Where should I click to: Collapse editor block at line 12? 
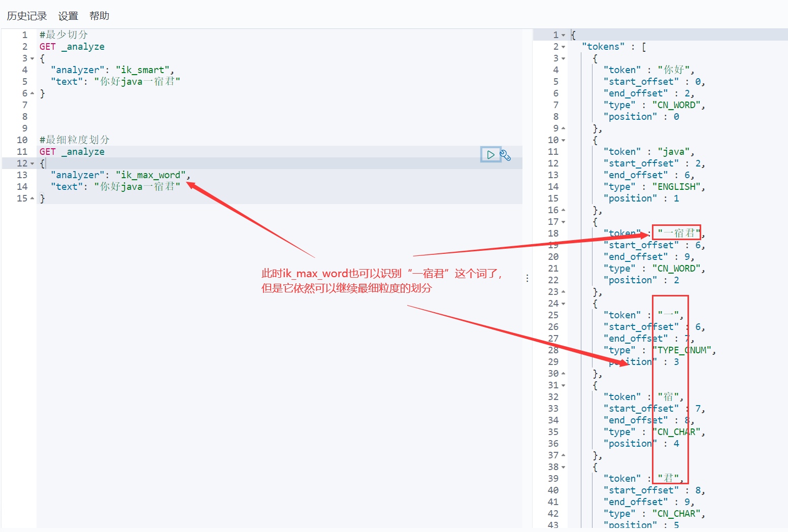click(32, 163)
